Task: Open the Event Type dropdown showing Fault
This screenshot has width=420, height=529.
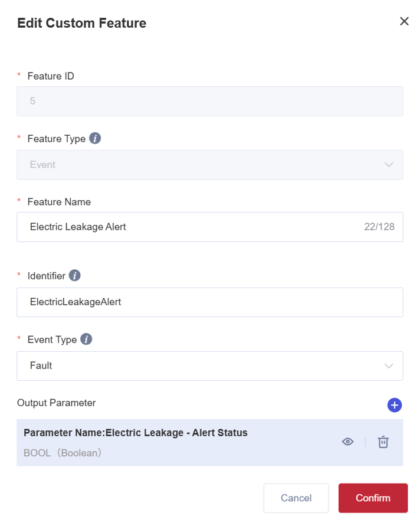Action: click(201, 366)
